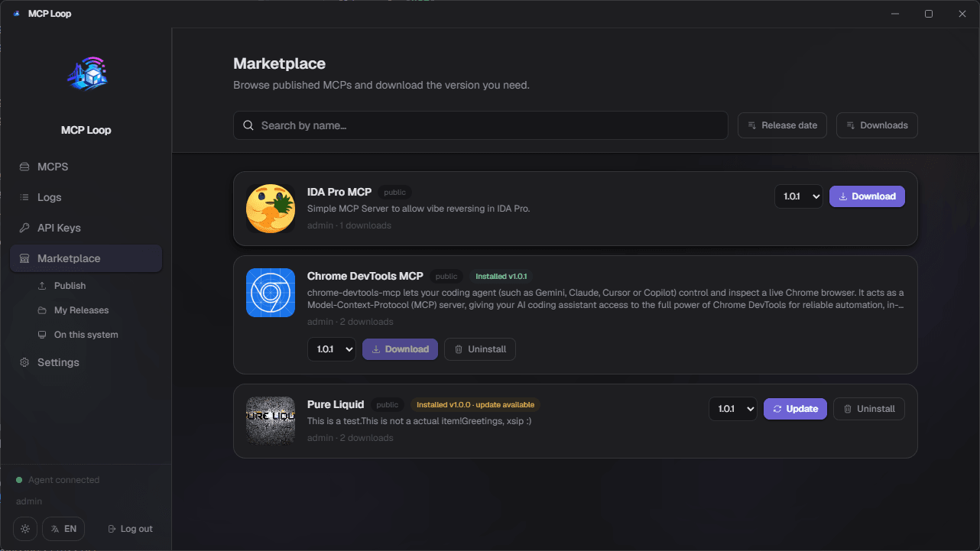Click the IDA Pro MCP emoji thumbnail

[x=271, y=209]
